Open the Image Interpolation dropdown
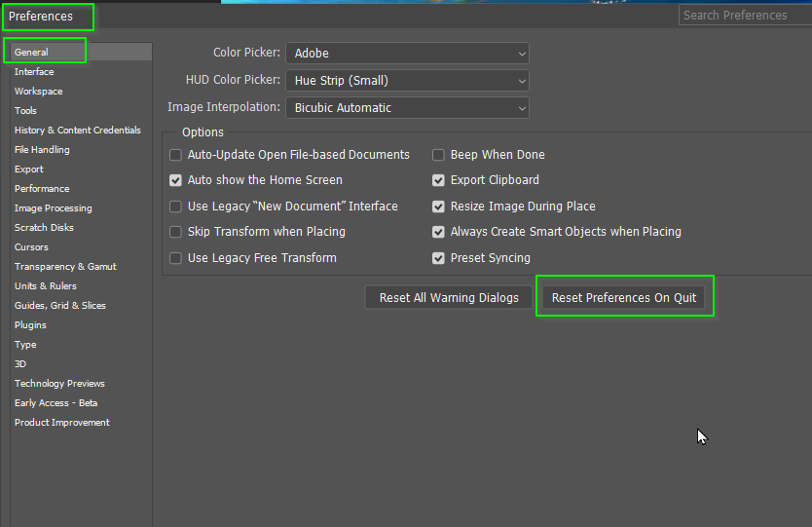This screenshot has width=812, height=527. pos(407,108)
